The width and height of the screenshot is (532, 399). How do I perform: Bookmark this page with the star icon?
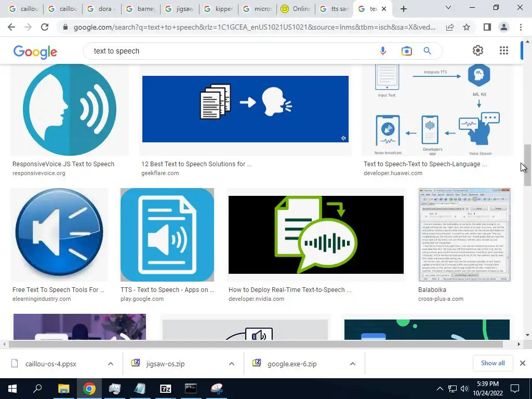coord(467,27)
